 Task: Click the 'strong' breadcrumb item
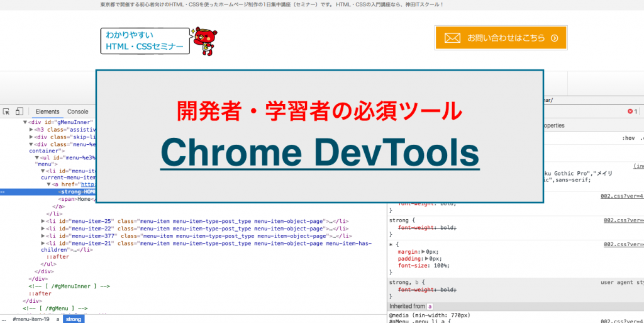[74, 319]
